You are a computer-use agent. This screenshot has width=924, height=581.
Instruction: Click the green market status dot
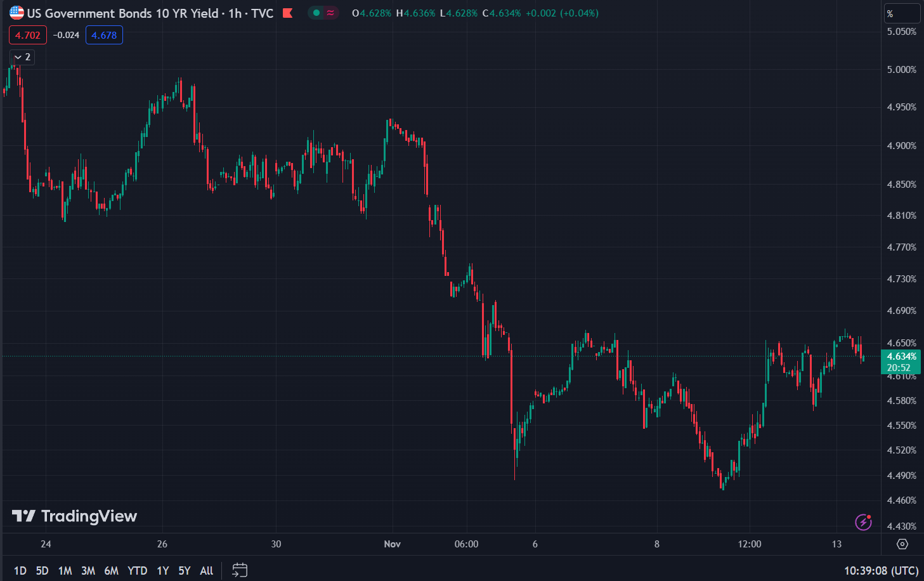pos(316,13)
